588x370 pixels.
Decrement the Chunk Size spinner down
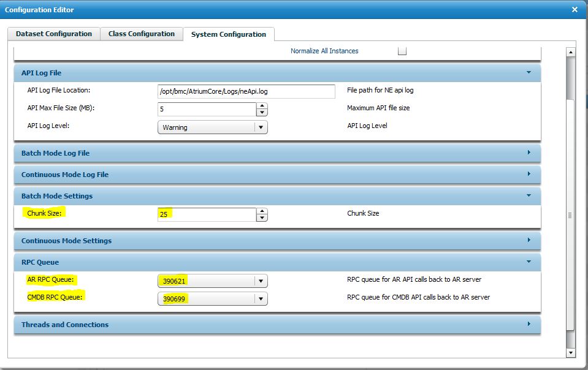[x=262, y=218]
